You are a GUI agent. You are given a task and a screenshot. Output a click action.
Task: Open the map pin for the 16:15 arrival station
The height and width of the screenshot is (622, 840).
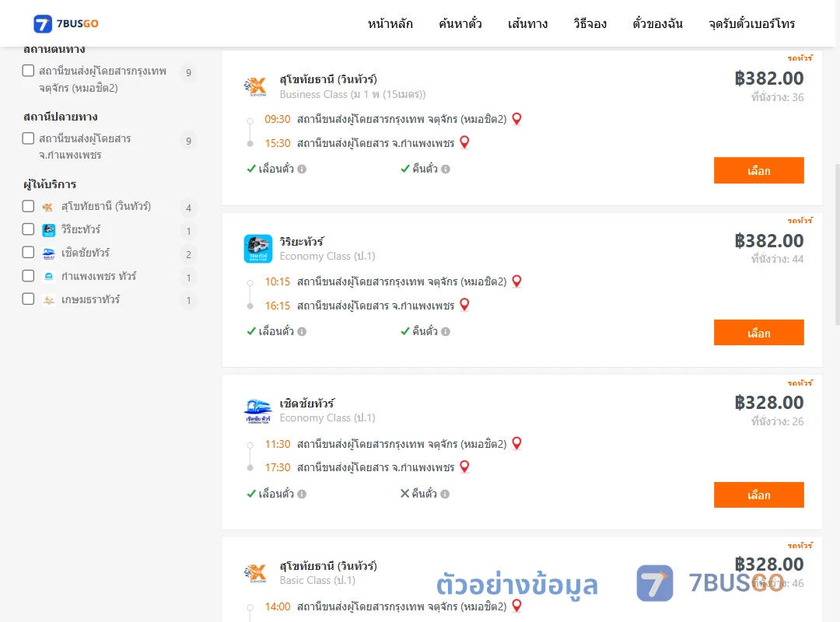(x=465, y=305)
